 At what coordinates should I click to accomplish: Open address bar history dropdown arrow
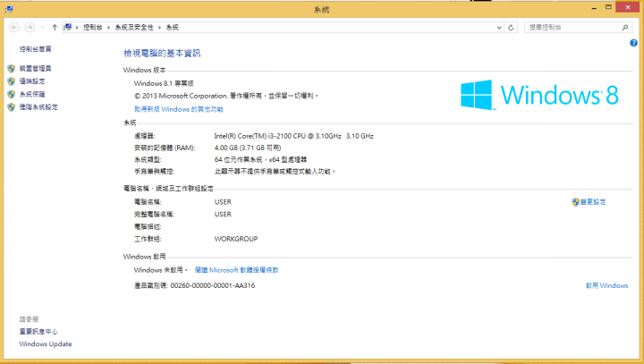(499, 28)
